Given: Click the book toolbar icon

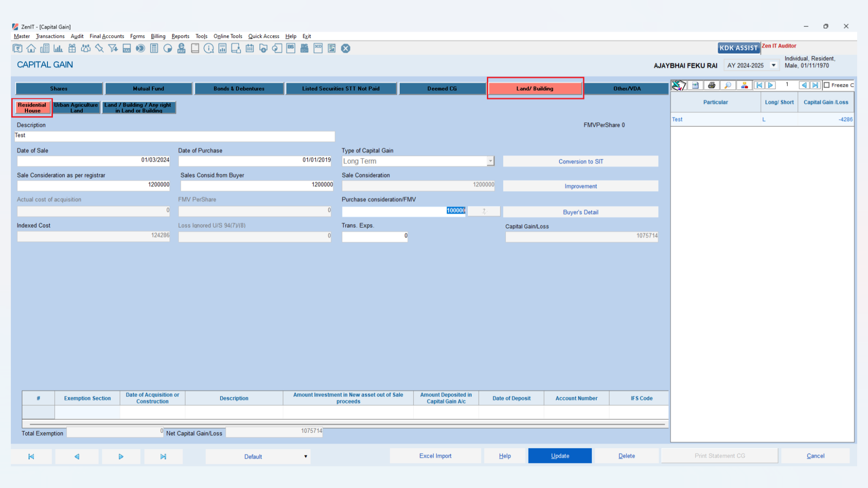Looking at the screenshot, I should [x=195, y=48].
